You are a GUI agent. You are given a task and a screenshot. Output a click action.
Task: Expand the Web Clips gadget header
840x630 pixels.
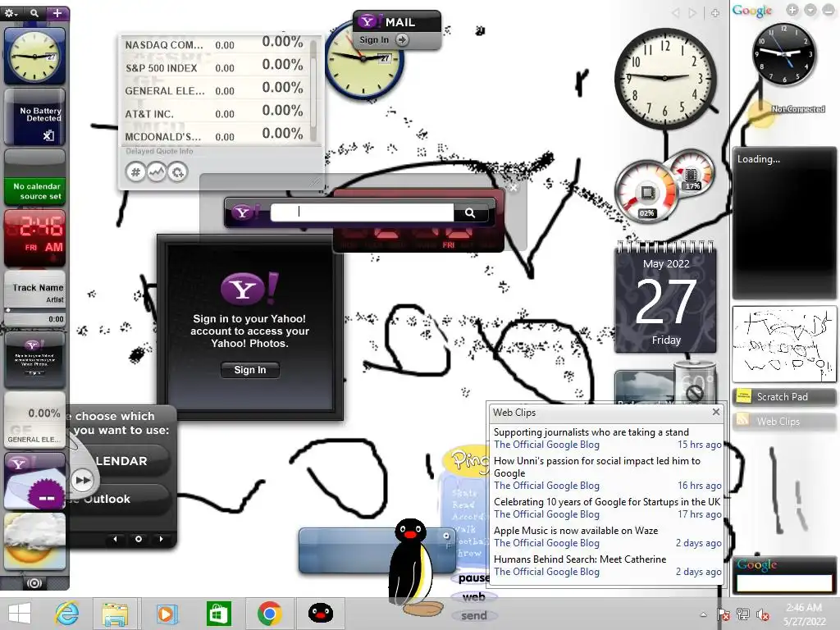tap(783, 422)
